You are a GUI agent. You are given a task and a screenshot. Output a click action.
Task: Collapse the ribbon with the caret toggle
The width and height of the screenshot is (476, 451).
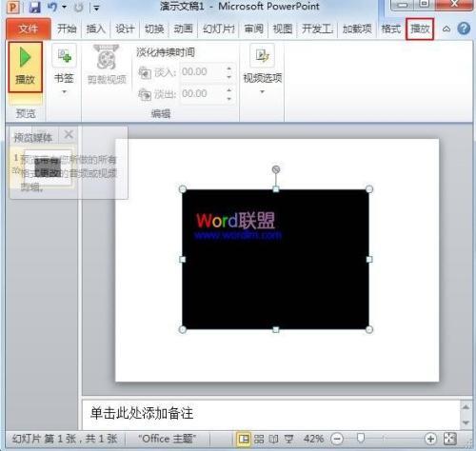point(446,29)
